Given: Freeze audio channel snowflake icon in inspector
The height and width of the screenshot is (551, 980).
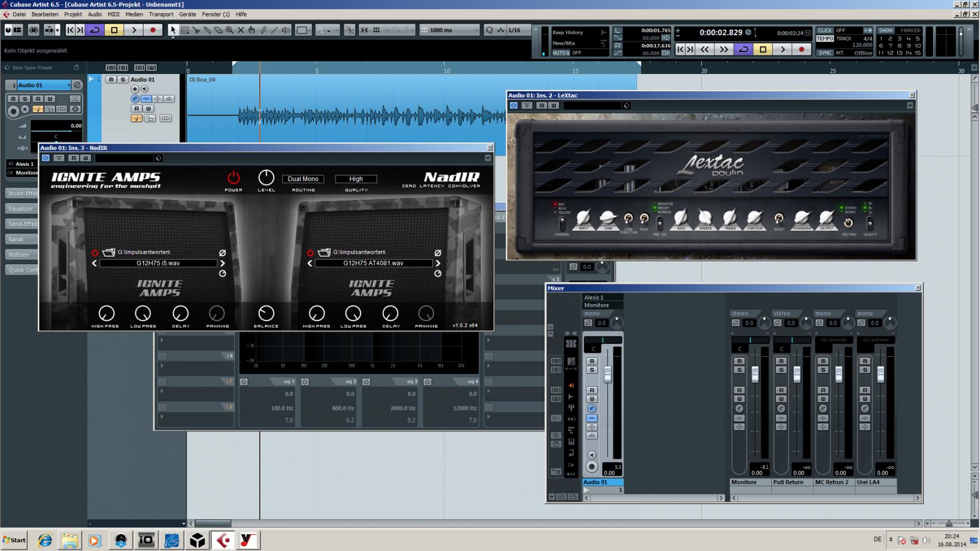Looking at the screenshot, I should pyautogui.click(x=75, y=109).
